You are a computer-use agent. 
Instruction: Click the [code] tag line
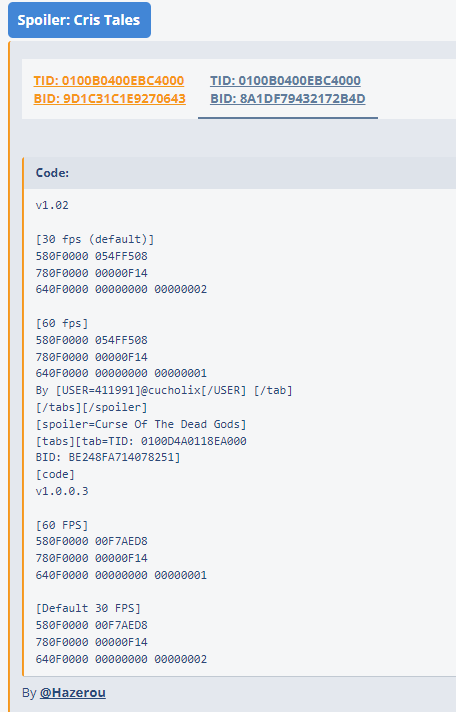click(x=55, y=475)
